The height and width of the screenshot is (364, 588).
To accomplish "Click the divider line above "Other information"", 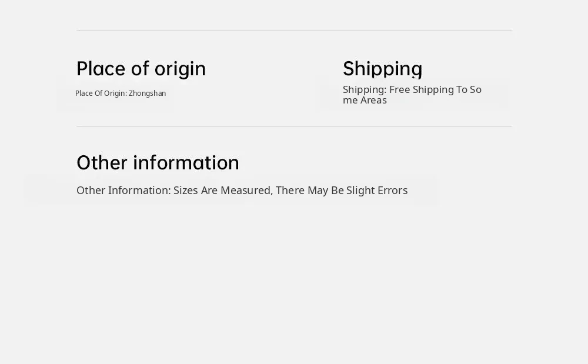I will point(294,126).
